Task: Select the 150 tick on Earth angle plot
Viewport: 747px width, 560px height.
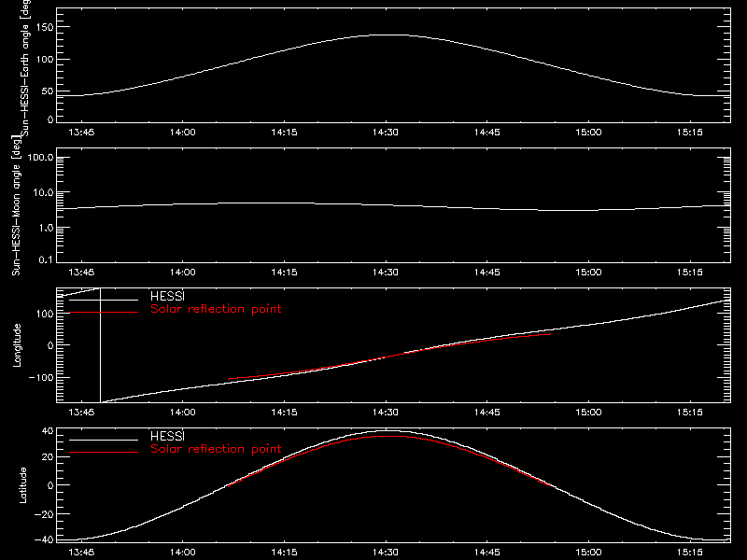Action: coord(45,27)
